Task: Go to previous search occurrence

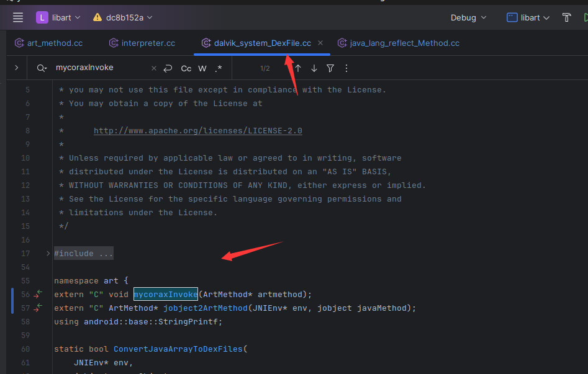Action: click(298, 68)
